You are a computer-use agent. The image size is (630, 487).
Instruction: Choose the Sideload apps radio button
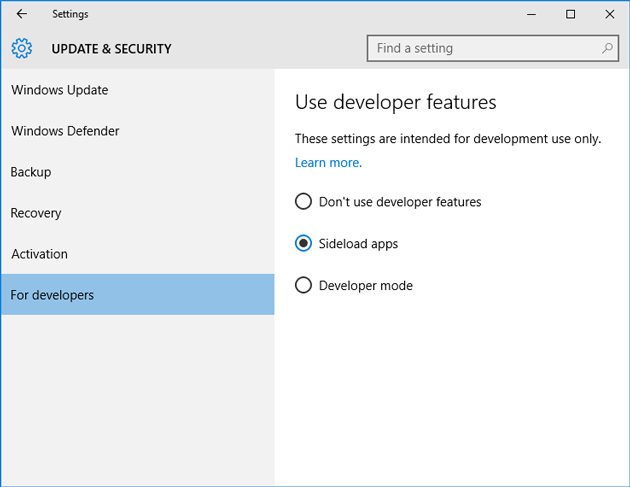304,244
